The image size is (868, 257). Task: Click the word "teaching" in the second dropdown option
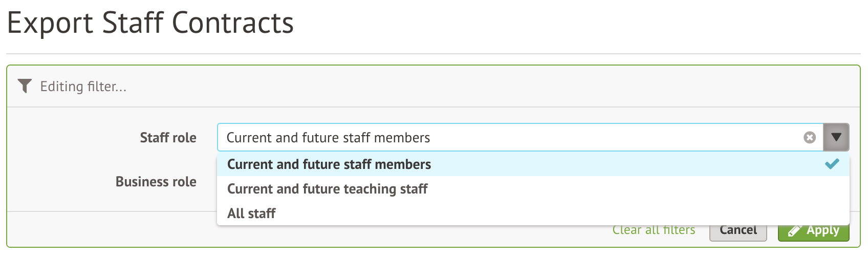[370, 189]
